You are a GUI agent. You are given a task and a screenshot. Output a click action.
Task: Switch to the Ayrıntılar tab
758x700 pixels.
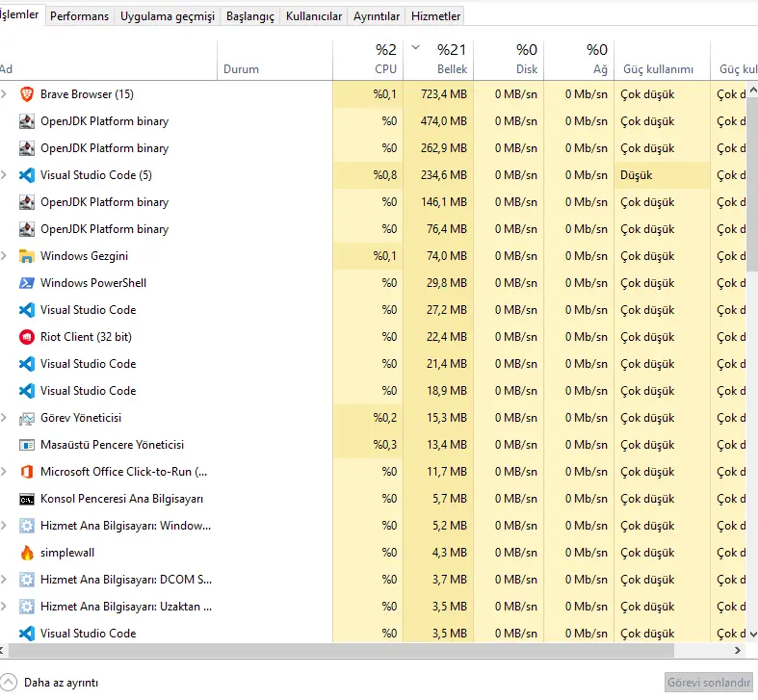tap(376, 16)
